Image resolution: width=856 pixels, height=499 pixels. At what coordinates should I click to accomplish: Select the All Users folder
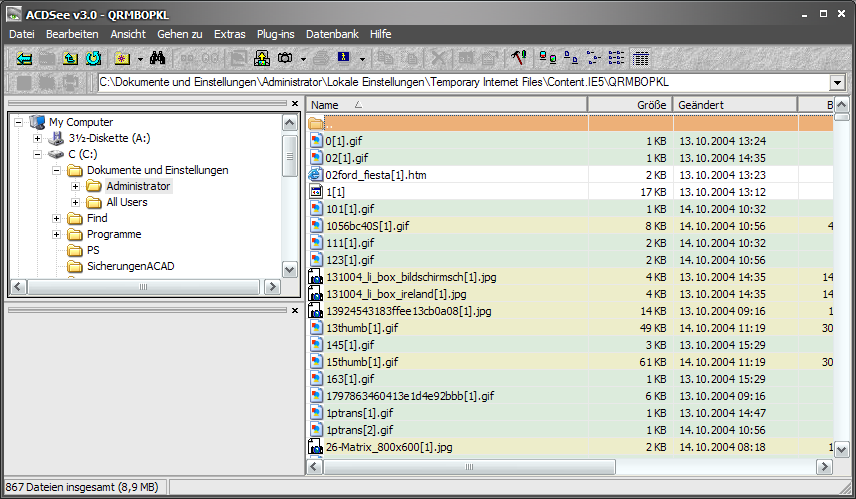127,202
